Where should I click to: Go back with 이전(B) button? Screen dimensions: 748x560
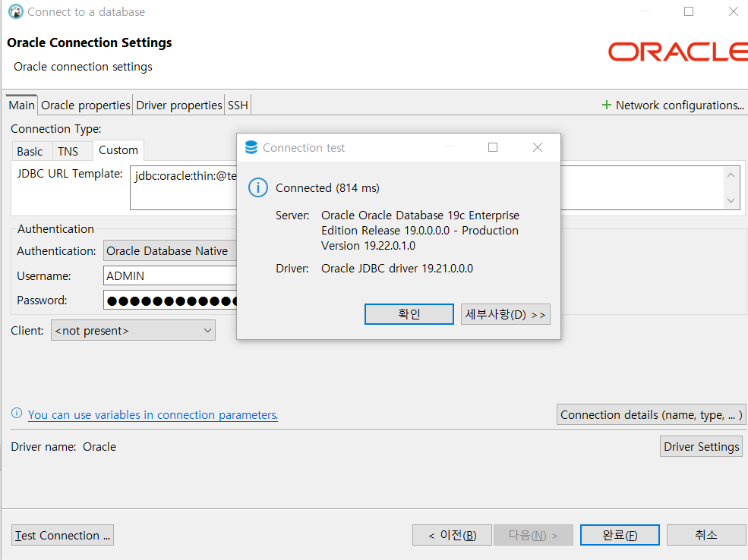point(453,535)
